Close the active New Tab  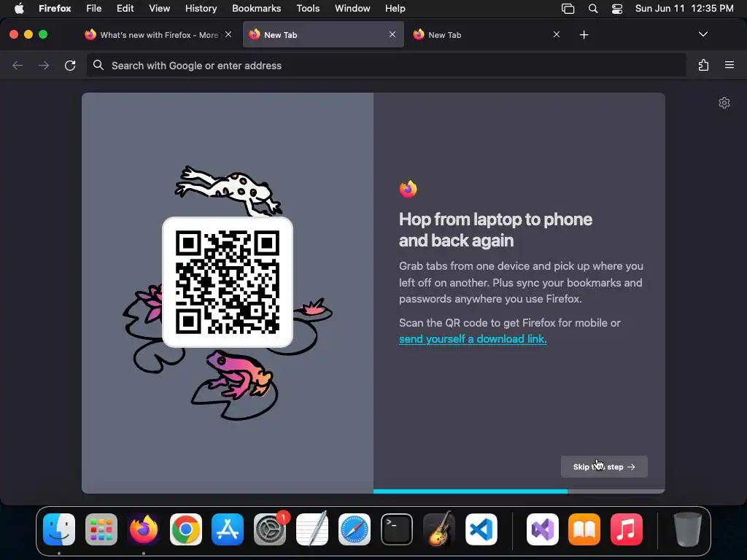(x=392, y=34)
